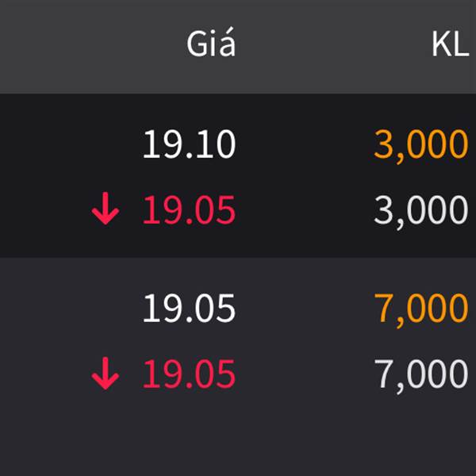The height and width of the screenshot is (476, 476).
Task: Click the red down arrow beside 7,000 row
Action: [106, 373]
